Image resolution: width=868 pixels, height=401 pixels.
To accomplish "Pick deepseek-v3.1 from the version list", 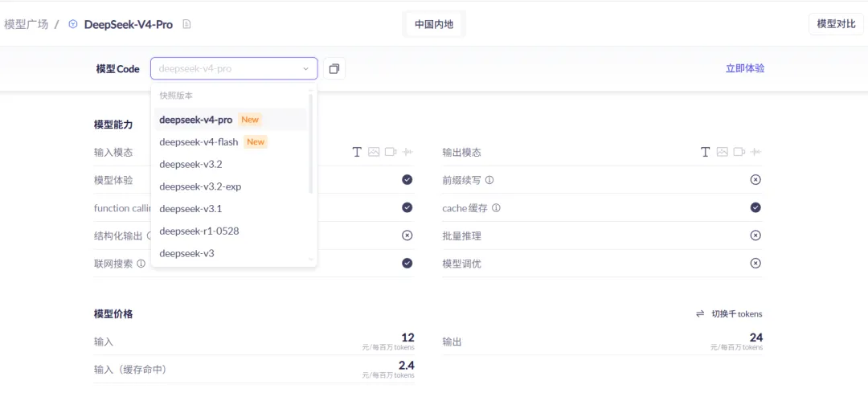I will (231, 209).
